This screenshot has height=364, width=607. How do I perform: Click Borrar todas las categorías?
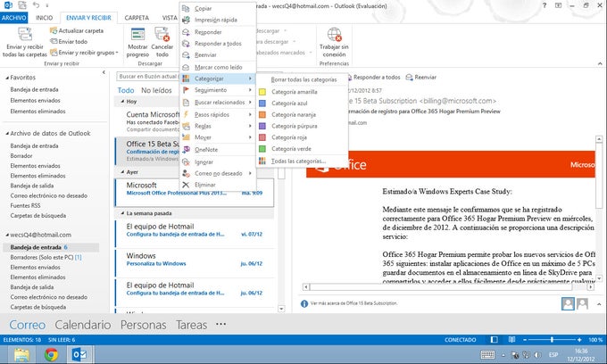pyautogui.click(x=302, y=79)
